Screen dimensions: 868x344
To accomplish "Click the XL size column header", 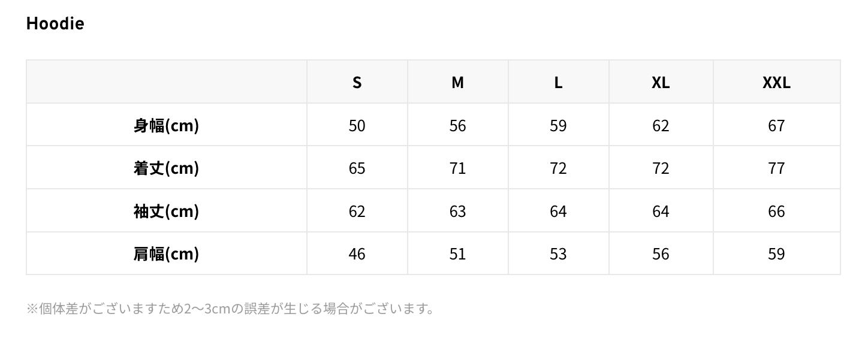I will [x=661, y=82].
